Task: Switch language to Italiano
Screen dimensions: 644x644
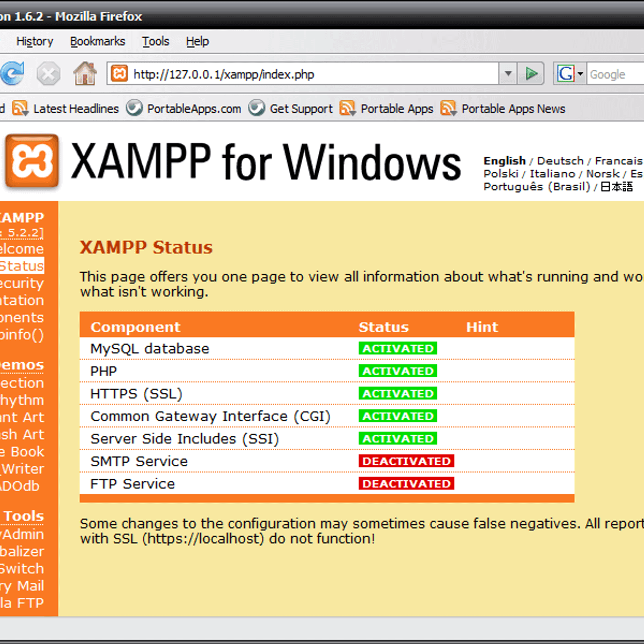Action: tap(552, 174)
